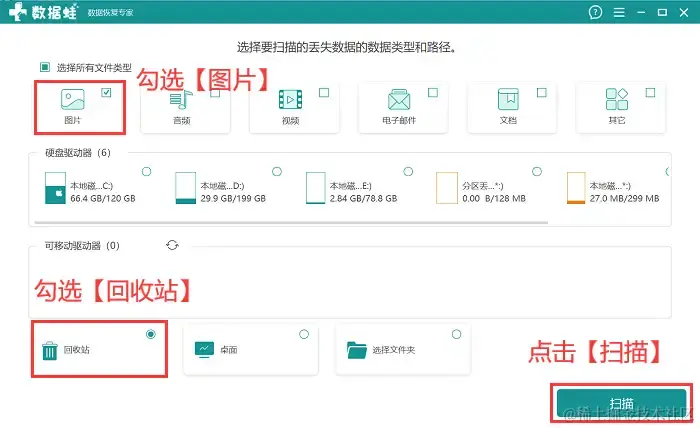Select the 选择文件夹 radio button
Screen dimensions: 700x428
tap(456, 334)
